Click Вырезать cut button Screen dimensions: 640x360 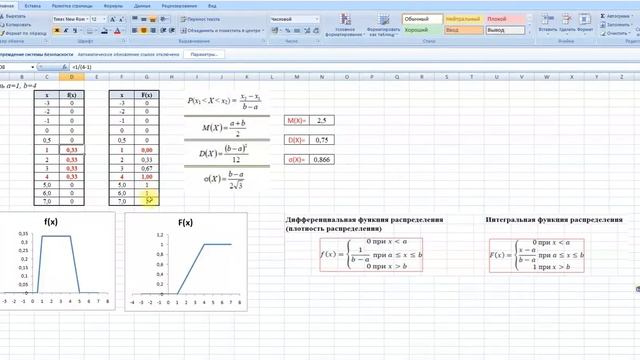13,16
